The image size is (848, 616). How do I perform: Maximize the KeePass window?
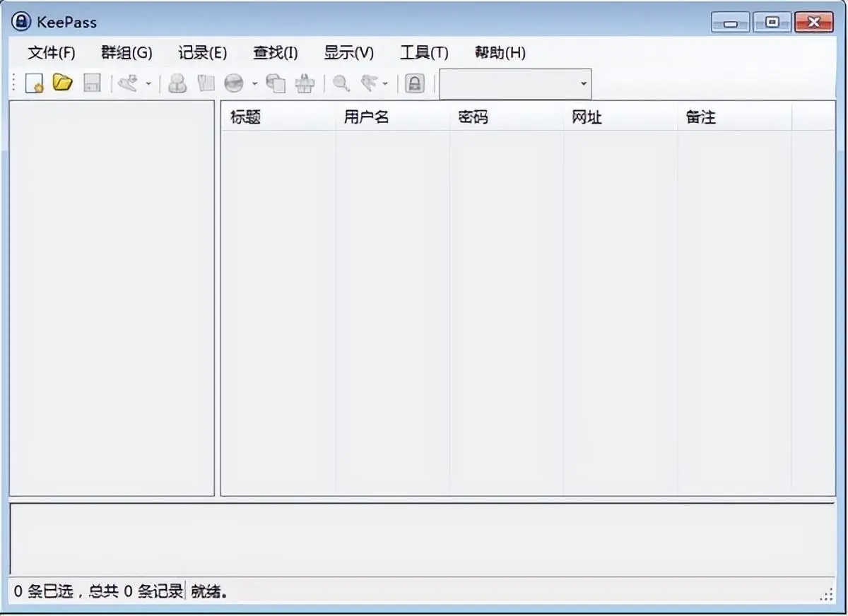[x=772, y=23]
